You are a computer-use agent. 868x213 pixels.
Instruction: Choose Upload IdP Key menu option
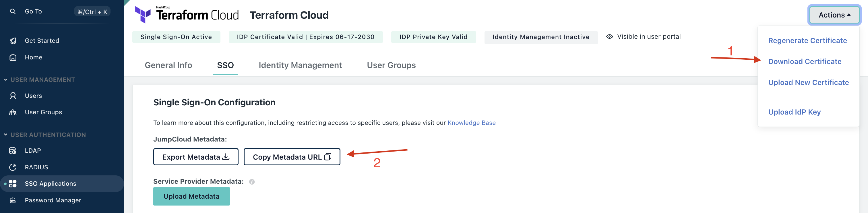point(794,112)
